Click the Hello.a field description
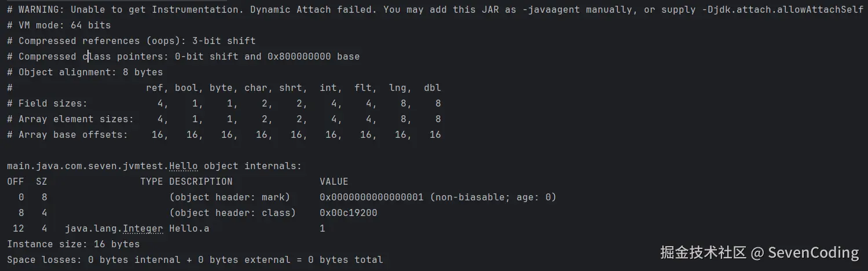The image size is (868, 271). (189, 229)
